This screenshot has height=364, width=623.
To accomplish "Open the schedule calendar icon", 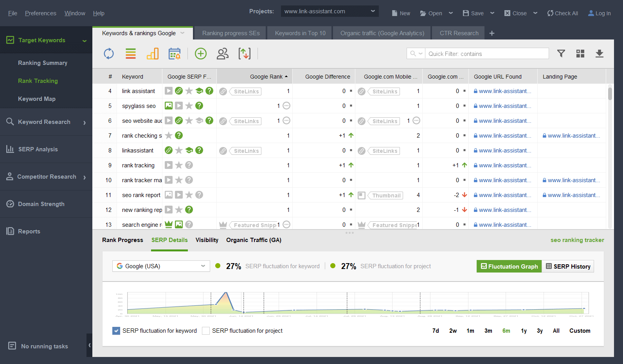I will click(175, 54).
